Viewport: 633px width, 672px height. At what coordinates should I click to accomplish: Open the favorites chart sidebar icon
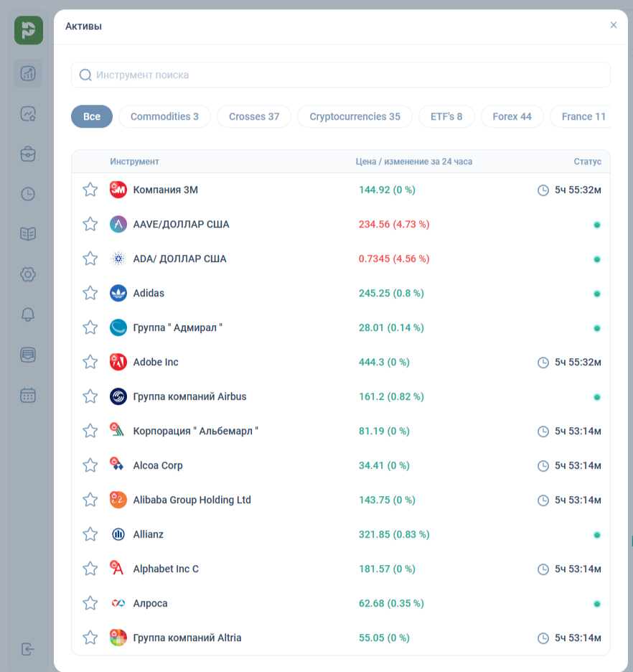pos(28,114)
